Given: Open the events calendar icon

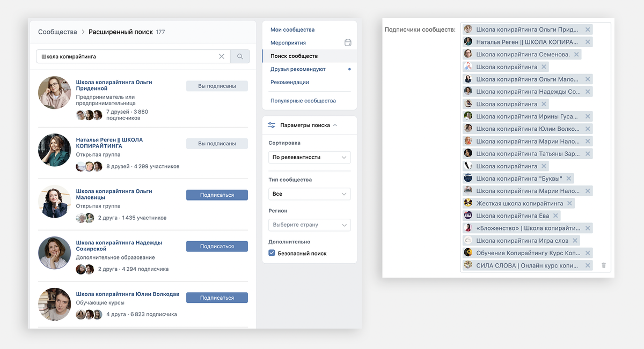Looking at the screenshot, I should click(x=348, y=42).
